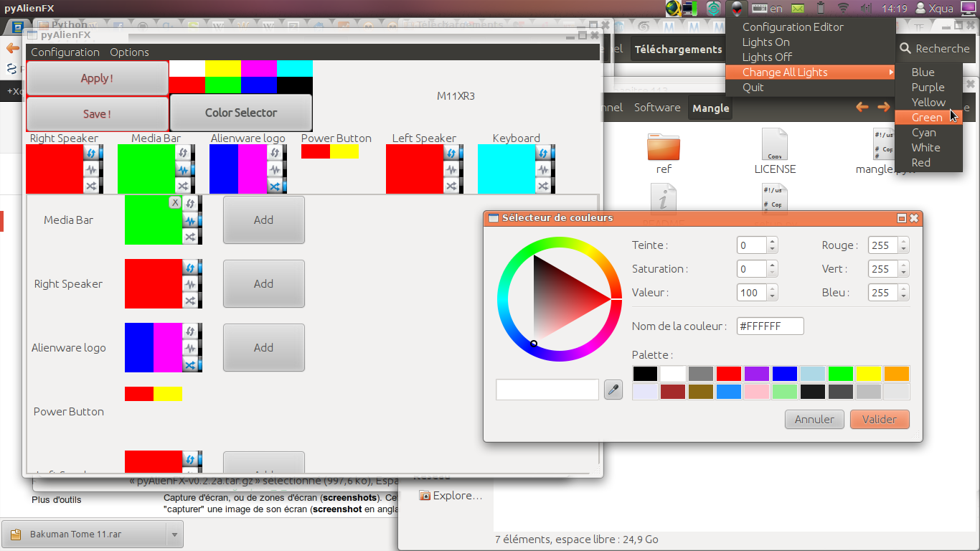Open the 'ref' folder in file manager

point(664,153)
